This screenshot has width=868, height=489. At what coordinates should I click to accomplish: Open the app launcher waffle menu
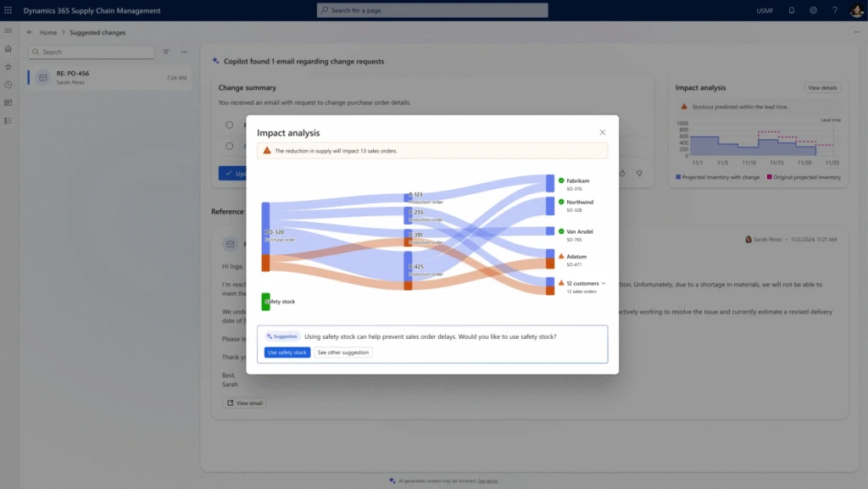coord(8,10)
